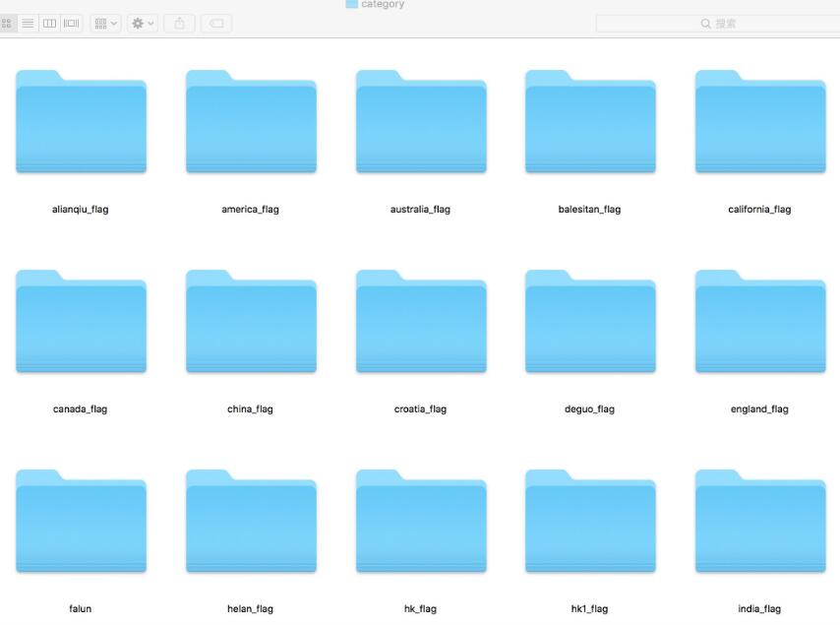Click the falun name label
Viewport: 840px width, 625px height.
click(x=81, y=609)
